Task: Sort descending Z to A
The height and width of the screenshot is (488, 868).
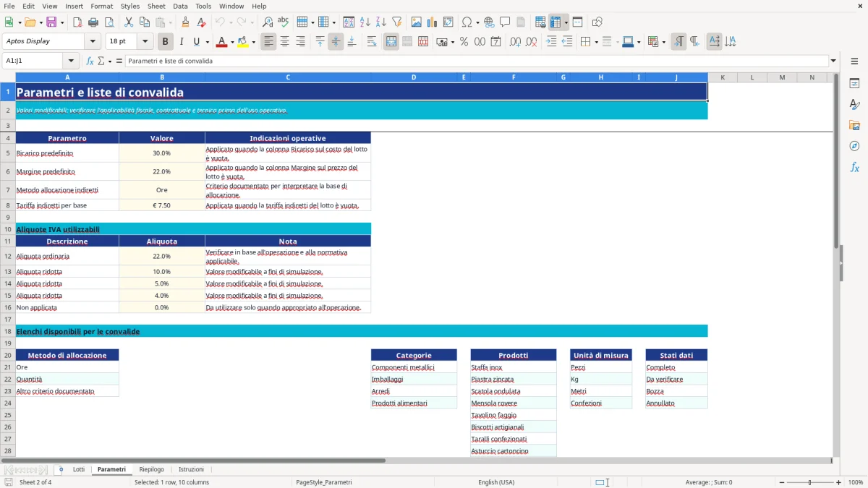Action: click(381, 22)
